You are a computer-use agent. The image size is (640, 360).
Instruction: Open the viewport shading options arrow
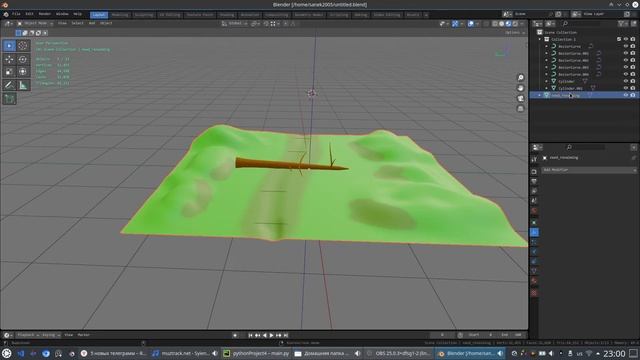(522, 24)
